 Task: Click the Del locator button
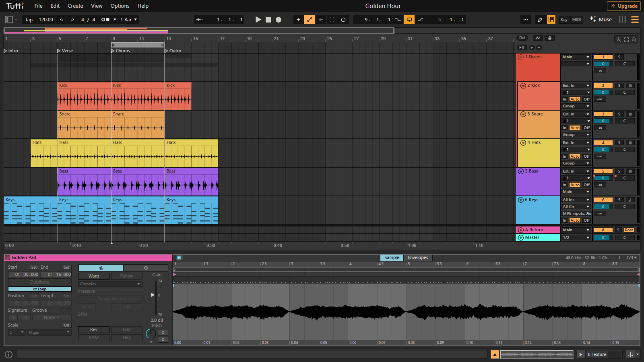[x=522, y=38]
